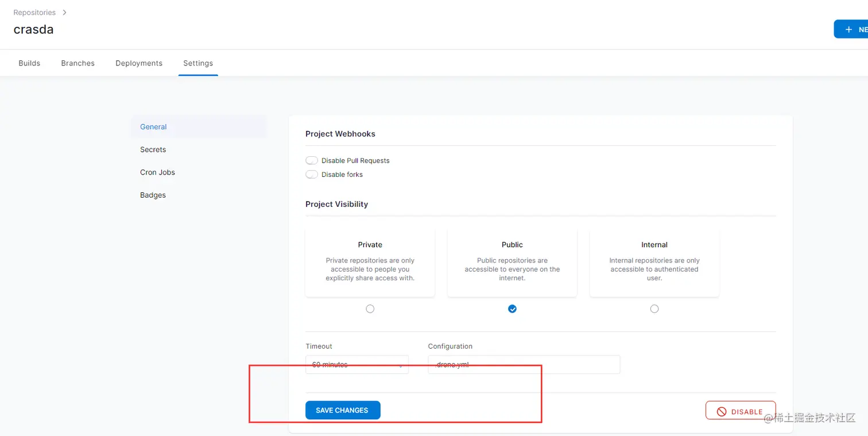Expand the Timeout dropdown

click(356, 364)
